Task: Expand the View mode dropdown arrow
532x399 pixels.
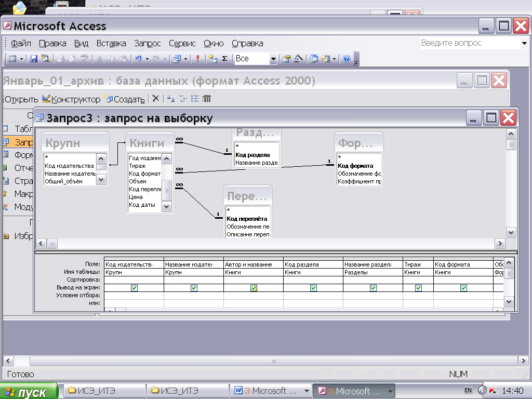Action: click(x=21, y=59)
